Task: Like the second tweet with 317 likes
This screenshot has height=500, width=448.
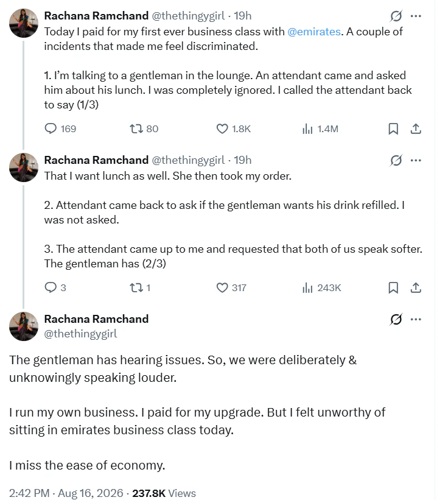Action: point(222,287)
